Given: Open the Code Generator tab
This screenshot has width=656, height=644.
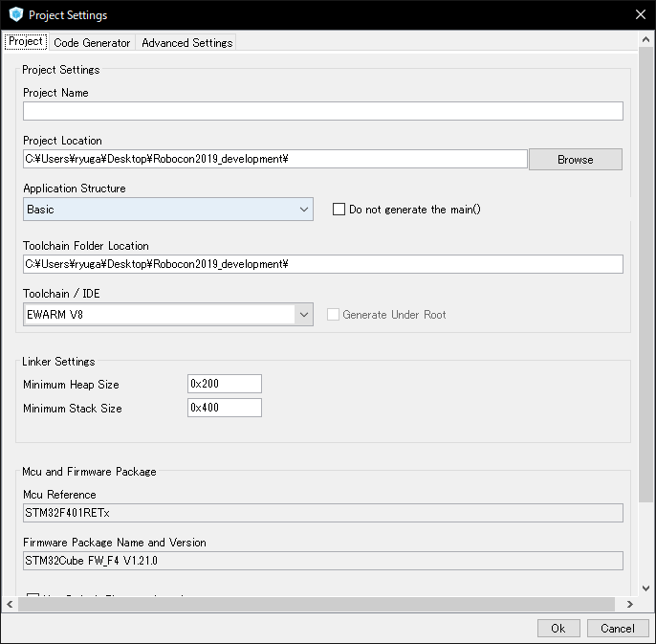Looking at the screenshot, I should 92,43.
